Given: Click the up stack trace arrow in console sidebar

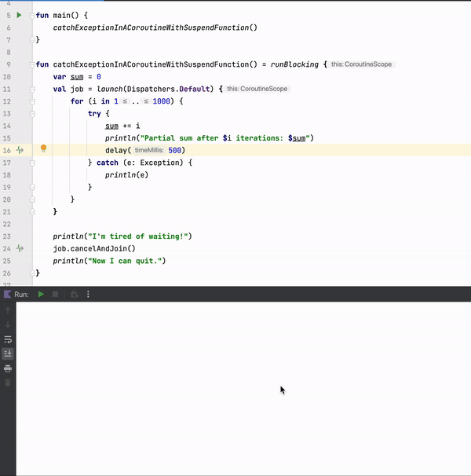Looking at the screenshot, I should pos(8,311).
